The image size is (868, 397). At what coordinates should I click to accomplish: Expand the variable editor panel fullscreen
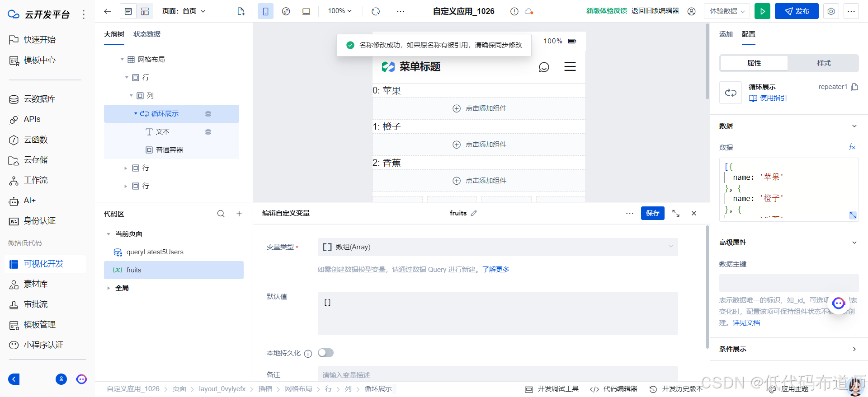click(676, 213)
